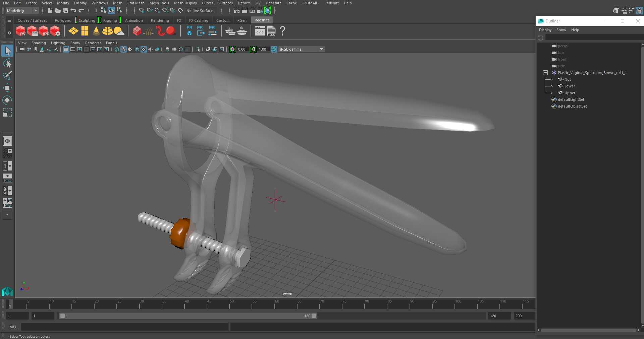This screenshot has width=644, height=339.
Task: Activate the Scale tool
Action: (x=7, y=113)
